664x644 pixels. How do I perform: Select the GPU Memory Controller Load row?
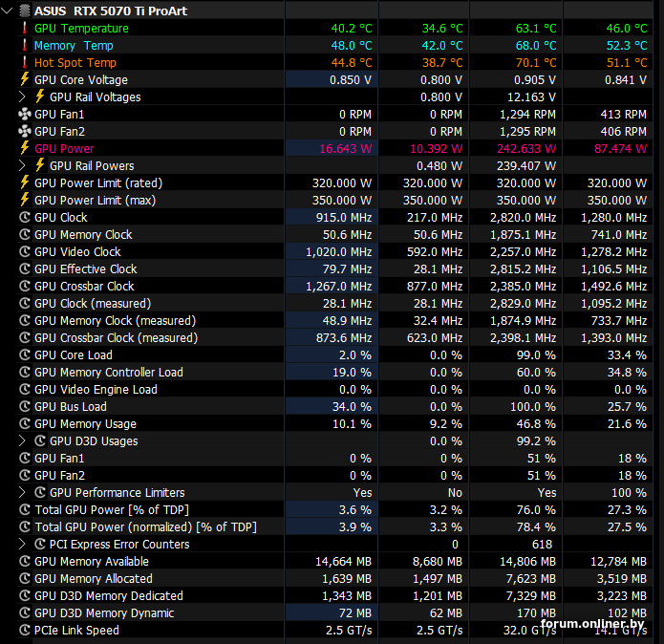pyautogui.click(x=334, y=373)
